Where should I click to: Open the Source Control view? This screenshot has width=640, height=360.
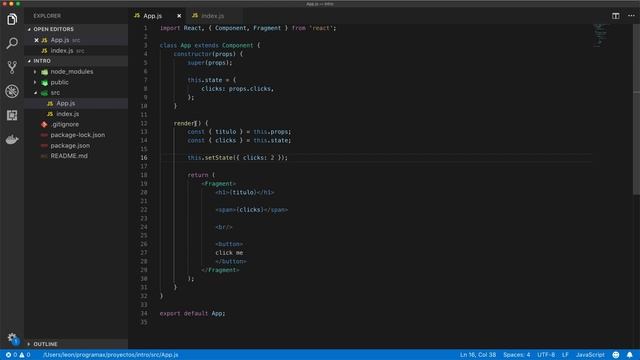[x=12, y=67]
